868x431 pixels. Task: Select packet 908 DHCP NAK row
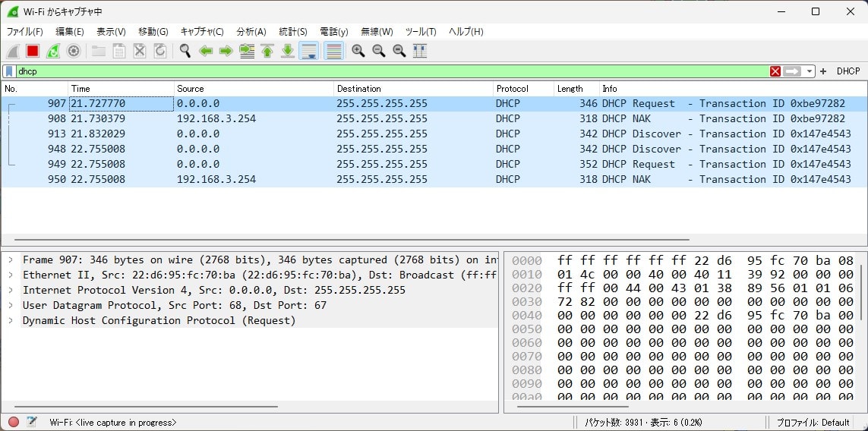[x=434, y=118]
